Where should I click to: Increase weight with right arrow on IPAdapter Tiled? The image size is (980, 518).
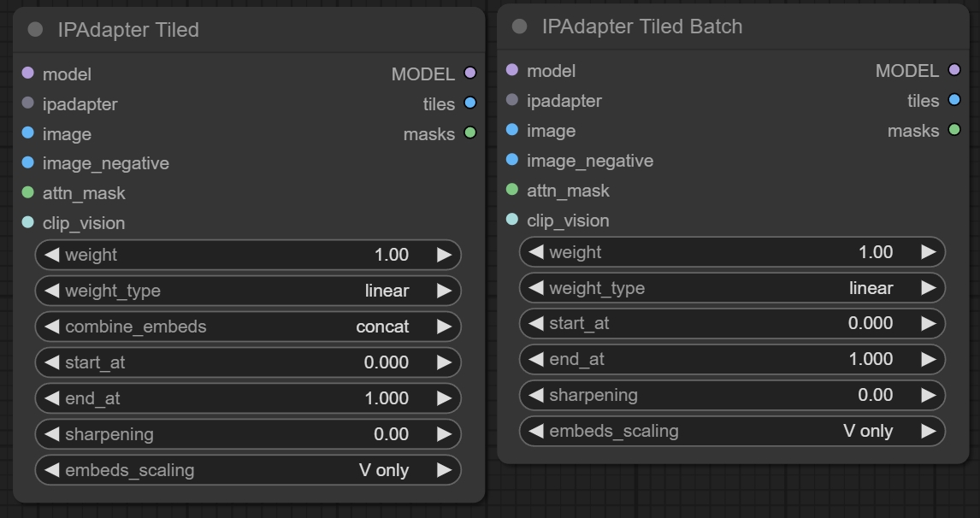444,255
